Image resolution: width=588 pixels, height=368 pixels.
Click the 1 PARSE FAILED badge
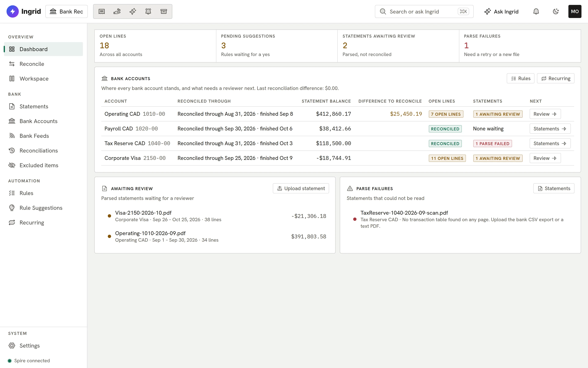(492, 144)
